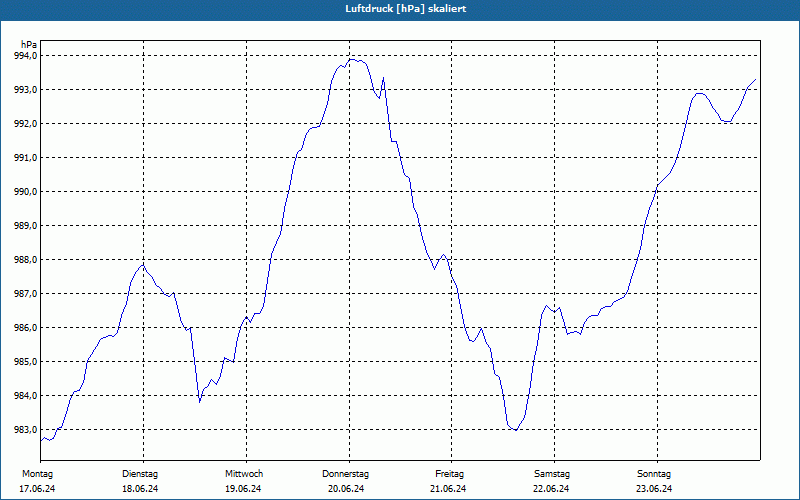Select the hPa unit label
This screenshot has height=500, width=800.
29,44
